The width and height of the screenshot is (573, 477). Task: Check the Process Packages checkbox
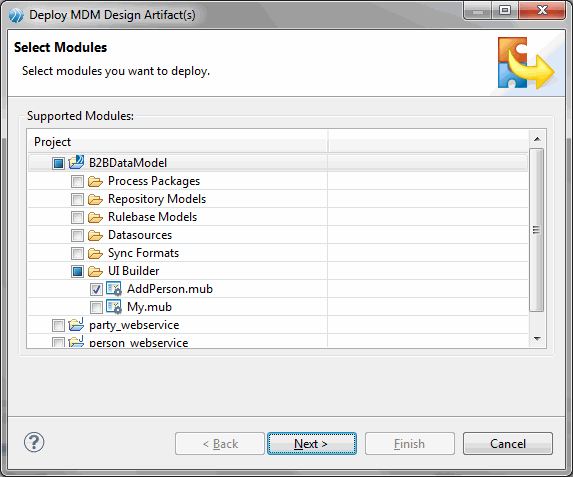77,181
